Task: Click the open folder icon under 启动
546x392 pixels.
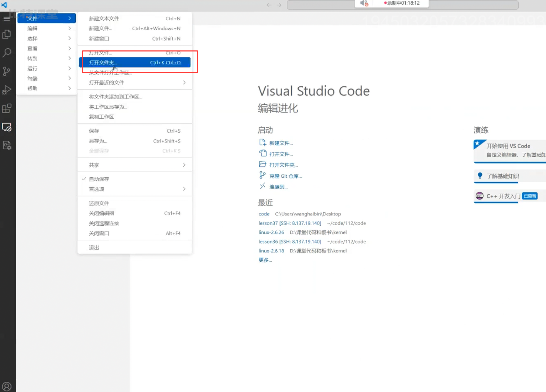Action: point(262,164)
